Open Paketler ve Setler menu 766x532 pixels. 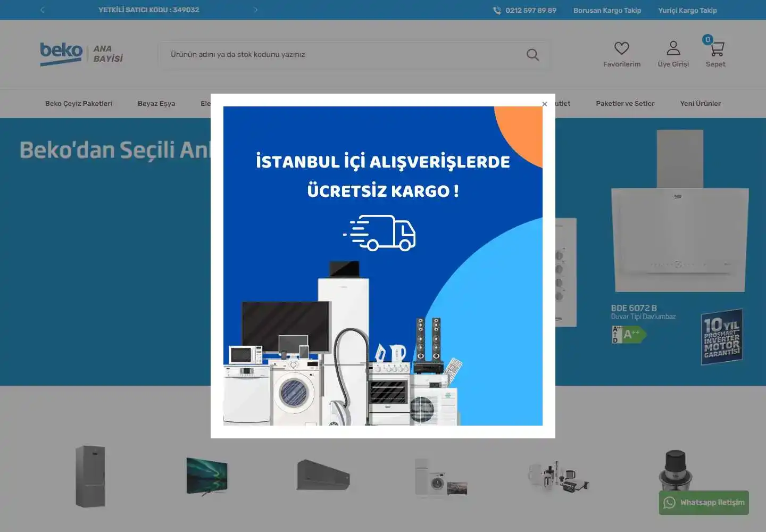(x=625, y=104)
